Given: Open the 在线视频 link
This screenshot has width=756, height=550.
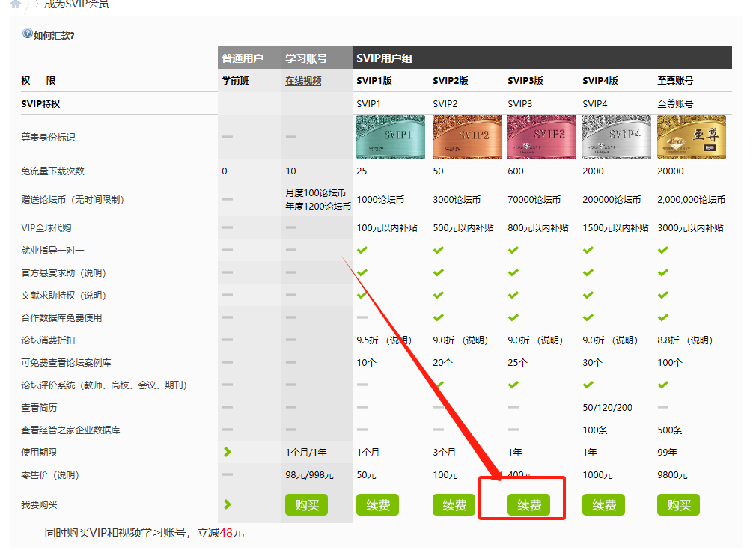Looking at the screenshot, I should click(303, 81).
